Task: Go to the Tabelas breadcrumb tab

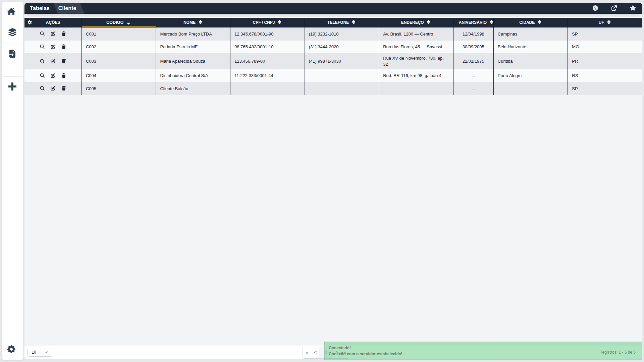Action: [x=40, y=8]
